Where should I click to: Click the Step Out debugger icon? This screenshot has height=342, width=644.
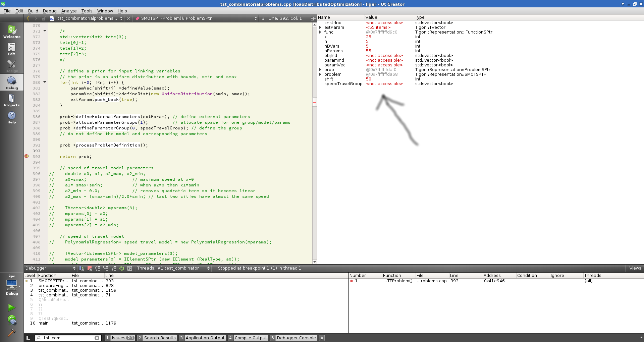pos(114,268)
